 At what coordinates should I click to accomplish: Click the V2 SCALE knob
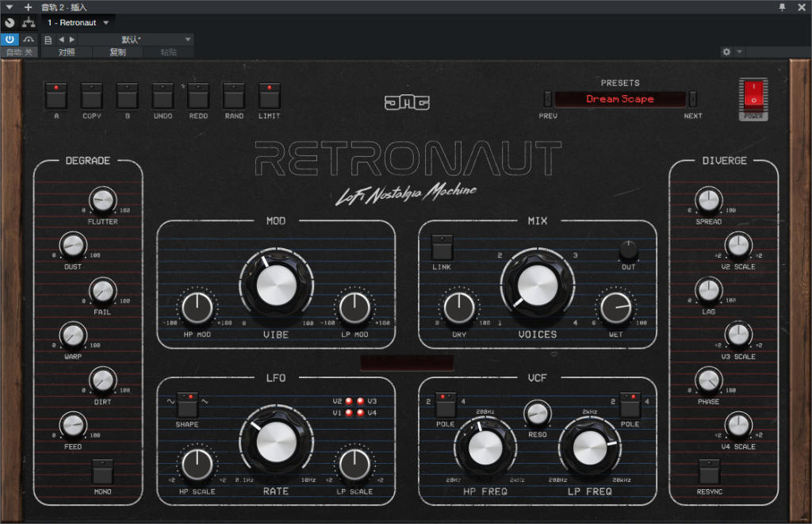[x=738, y=245]
